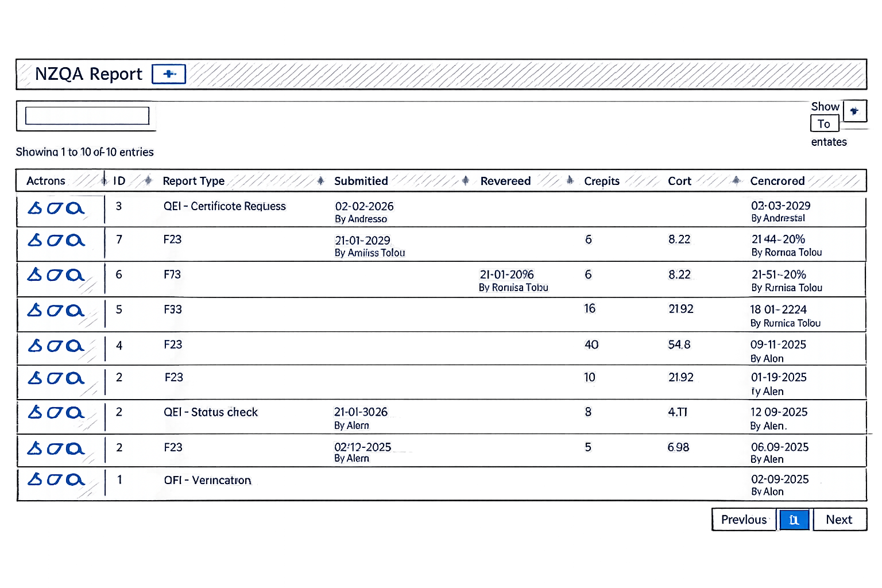This screenshot has width=882, height=588.
Task: Click middle tag action icon in row ID 7
Action: coord(55,240)
